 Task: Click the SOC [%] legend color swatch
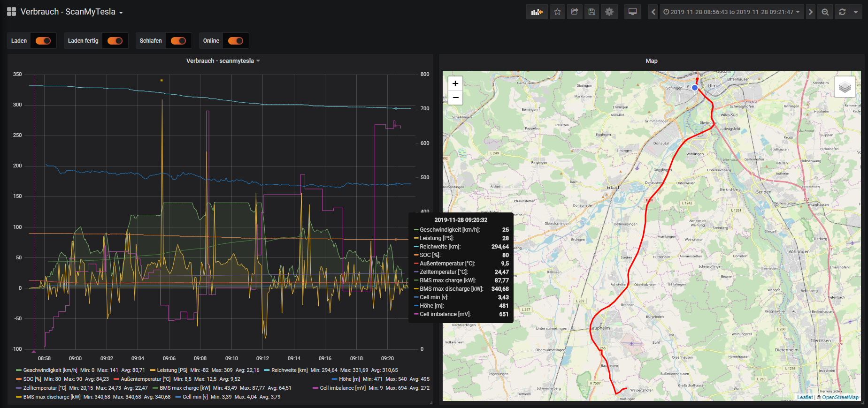19,379
